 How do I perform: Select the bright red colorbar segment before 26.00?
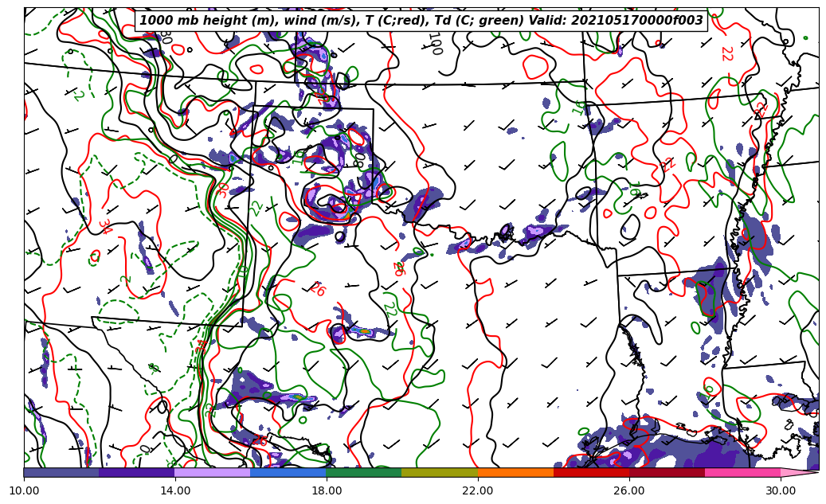point(591,472)
